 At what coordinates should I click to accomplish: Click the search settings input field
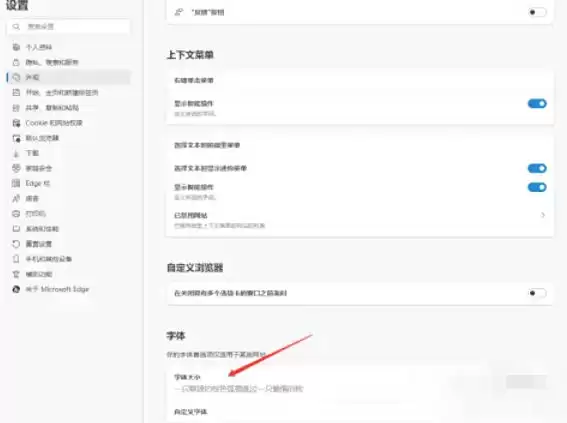coord(68,26)
